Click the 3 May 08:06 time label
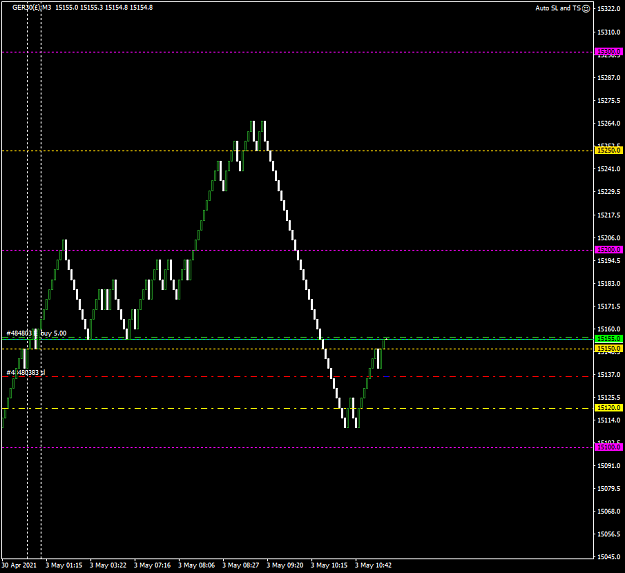Image resolution: width=625 pixels, height=573 pixels. click(x=197, y=565)
